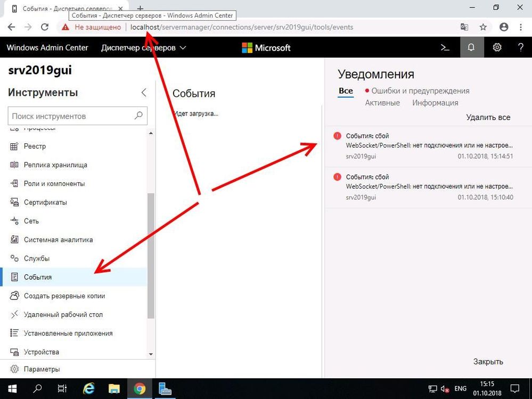This screenshot has width=532, height=399.
Task: Focus the Поиск инструментов search field
Action: pos(77,116)
